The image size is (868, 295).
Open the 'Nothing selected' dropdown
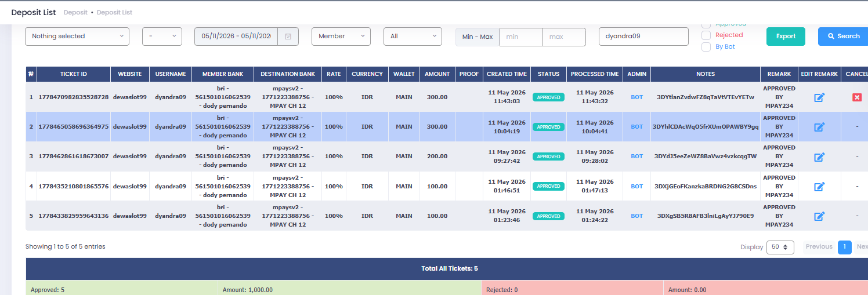point(77,36)
